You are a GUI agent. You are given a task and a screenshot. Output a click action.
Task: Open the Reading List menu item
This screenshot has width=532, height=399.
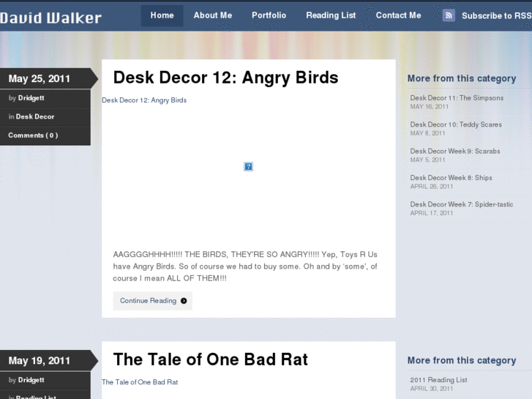[x=331, y=15]
